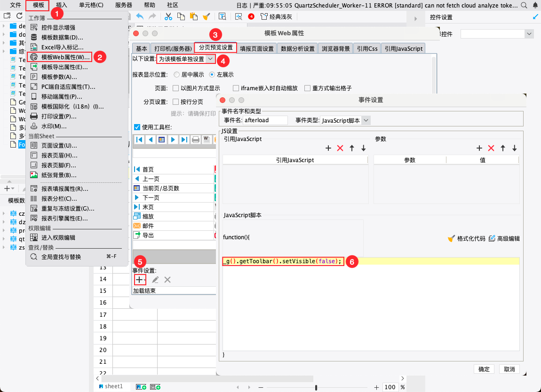Click the format painter brush icon
The height and width of the screenshot is (392, 541).
point(207,16)
